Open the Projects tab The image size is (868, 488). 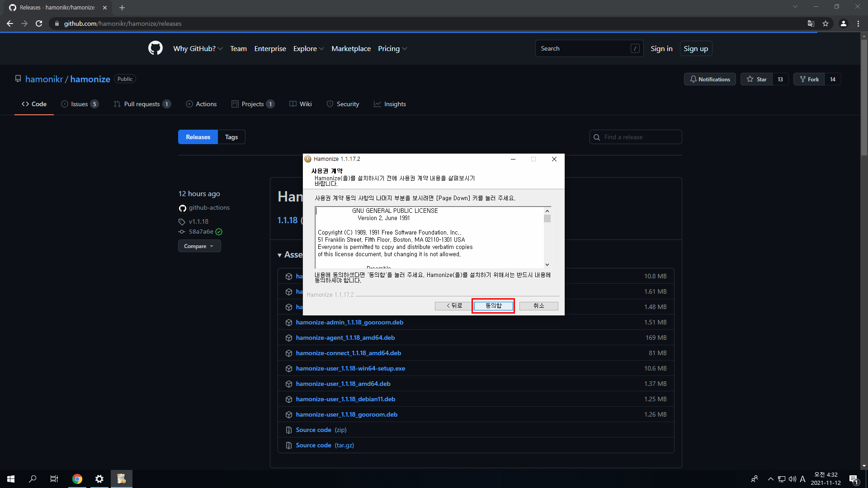tap(253, 104)
